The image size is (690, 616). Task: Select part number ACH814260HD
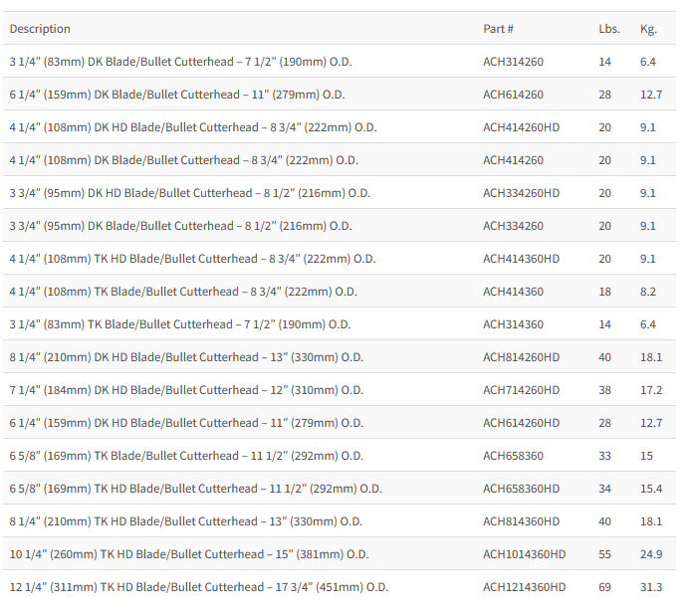click(x=521, y=357)
